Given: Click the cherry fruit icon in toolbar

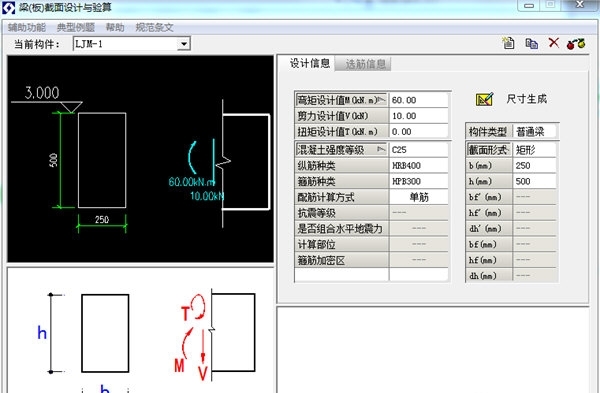Looking at the screenshot, I should (x=576, y=43).
